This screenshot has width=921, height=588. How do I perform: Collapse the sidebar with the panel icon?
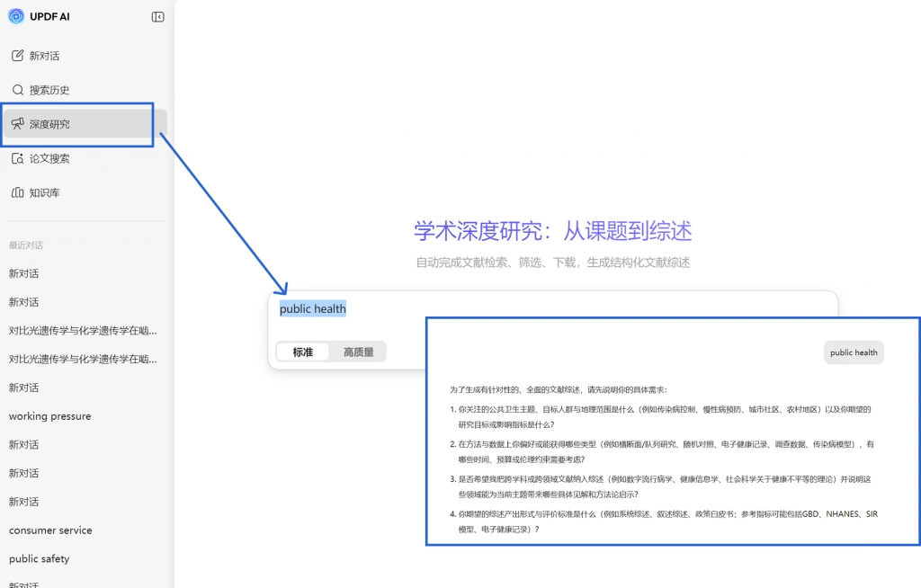[157, 17]
